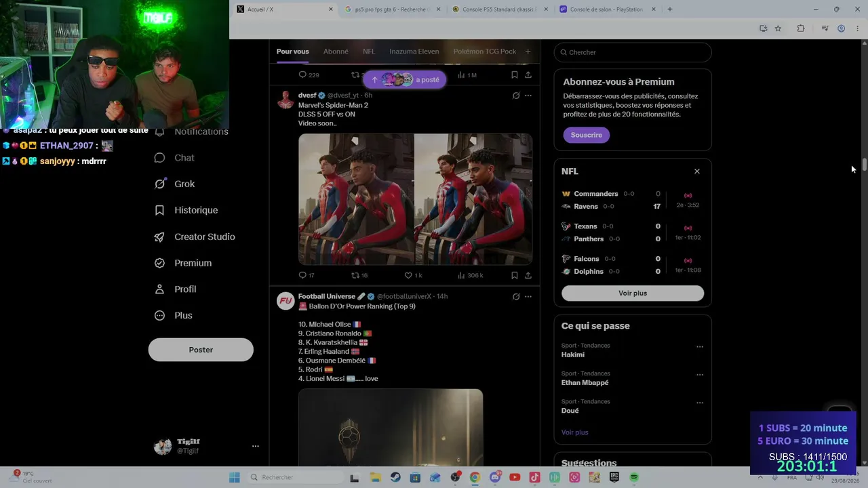Open Voir plus link under trends

coord(574,432)
